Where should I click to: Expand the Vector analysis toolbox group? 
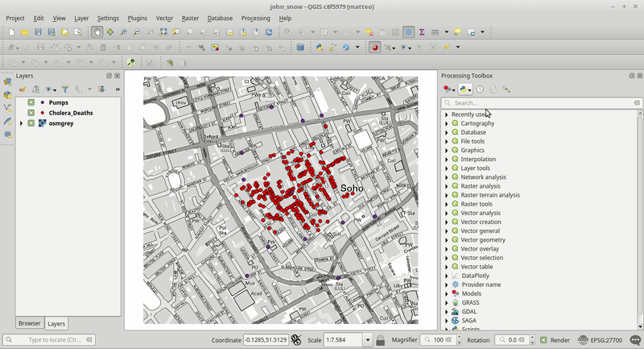pos(447,213)
